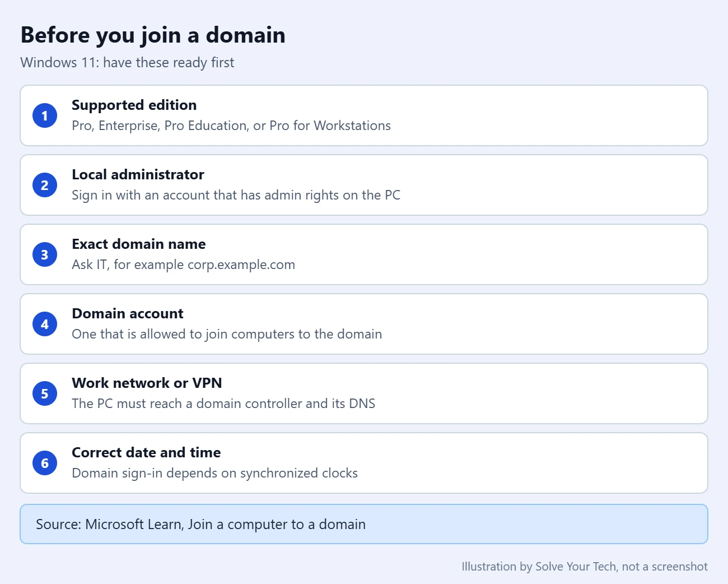Viewport: 728px width, 584px height.
Task: Click 'One that is allowed to join computers' text
Action: click(x=227, y=334)
